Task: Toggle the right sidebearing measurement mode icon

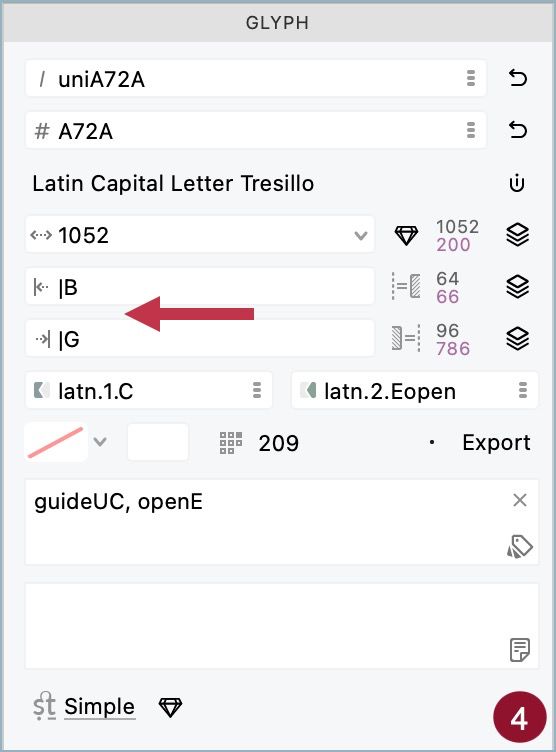Action: point(406,339)
